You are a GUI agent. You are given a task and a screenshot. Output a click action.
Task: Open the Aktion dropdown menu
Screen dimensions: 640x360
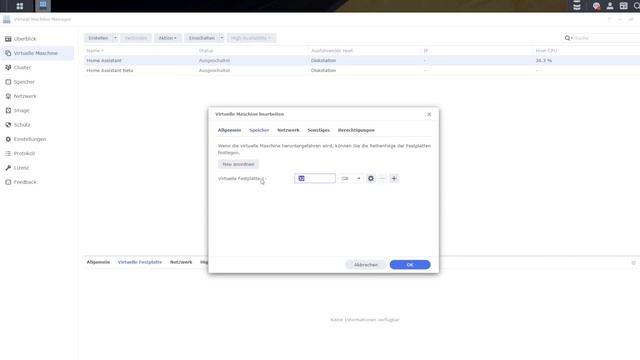pos(167,38)
